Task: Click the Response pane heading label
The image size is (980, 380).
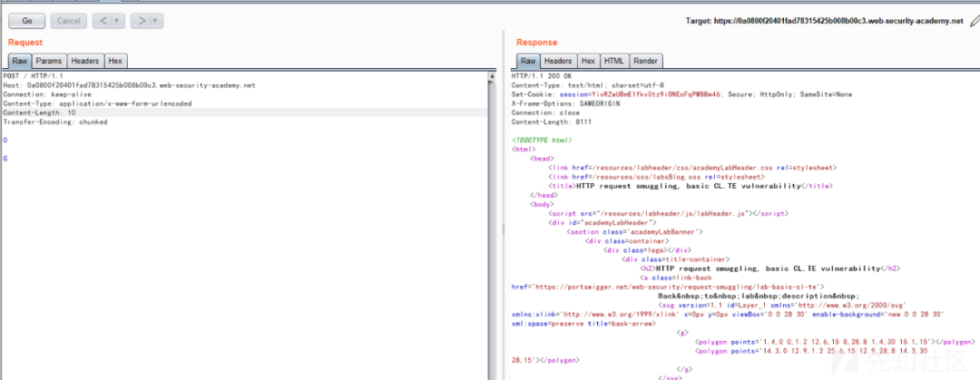Action: (x=536, y=43)
